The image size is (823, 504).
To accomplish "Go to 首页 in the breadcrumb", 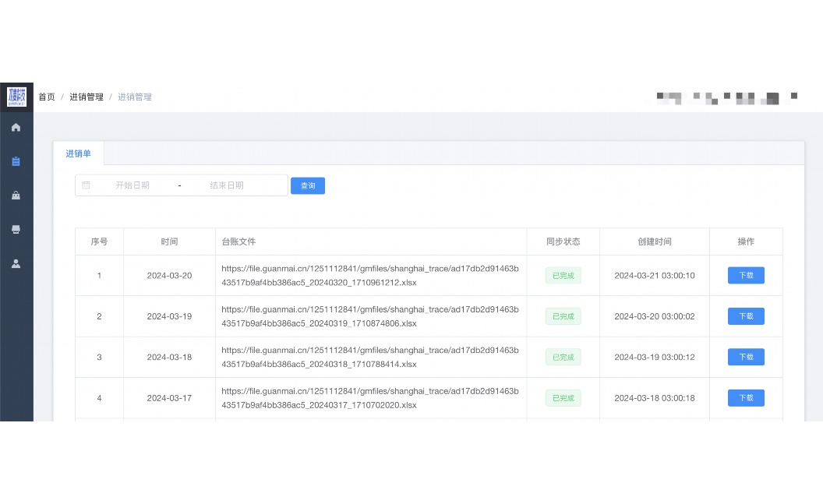I will pyautogui.click(x=47, y=97).
